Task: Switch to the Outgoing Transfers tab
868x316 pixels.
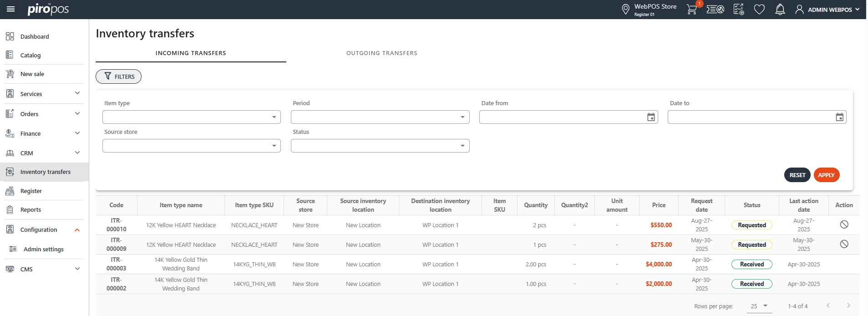Action: coord(381,53)
